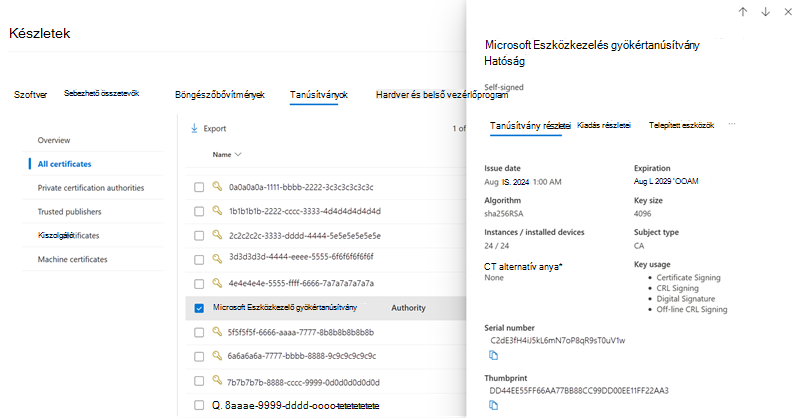Click key icon of 3d3d3d3d-4444-eeee certificate

click(217, 258)
